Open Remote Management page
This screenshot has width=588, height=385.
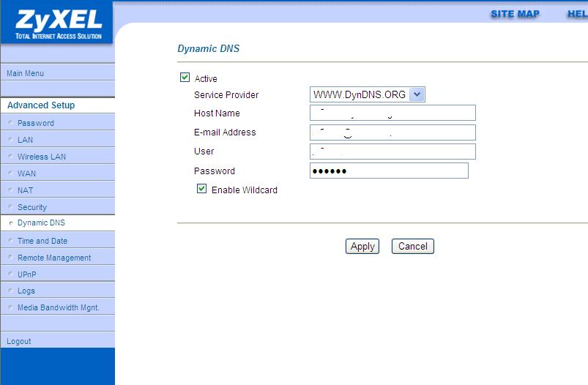click(x=54, y=258)
